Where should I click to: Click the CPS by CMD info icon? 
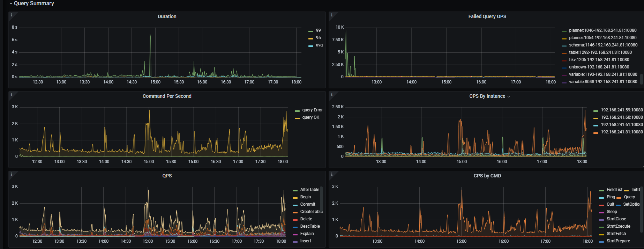[332, 174]
